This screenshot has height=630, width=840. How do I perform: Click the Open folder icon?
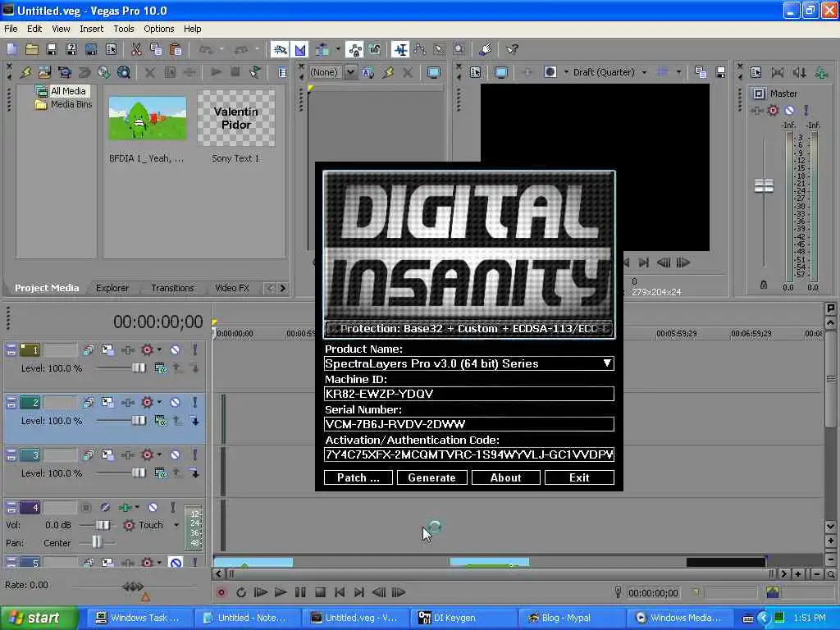32,49
